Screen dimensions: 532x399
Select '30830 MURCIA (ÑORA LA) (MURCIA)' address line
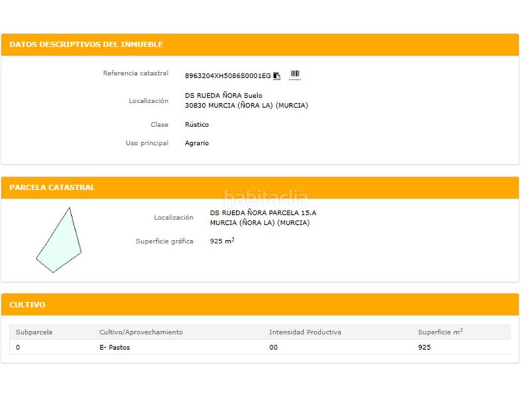pyautogui.click(x=246, y=106)
